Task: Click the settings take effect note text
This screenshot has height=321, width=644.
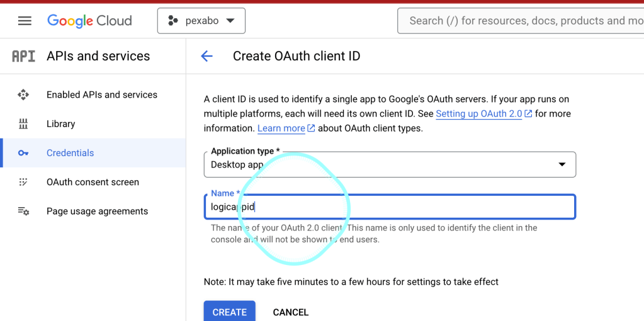Action: tap(351, 282)
